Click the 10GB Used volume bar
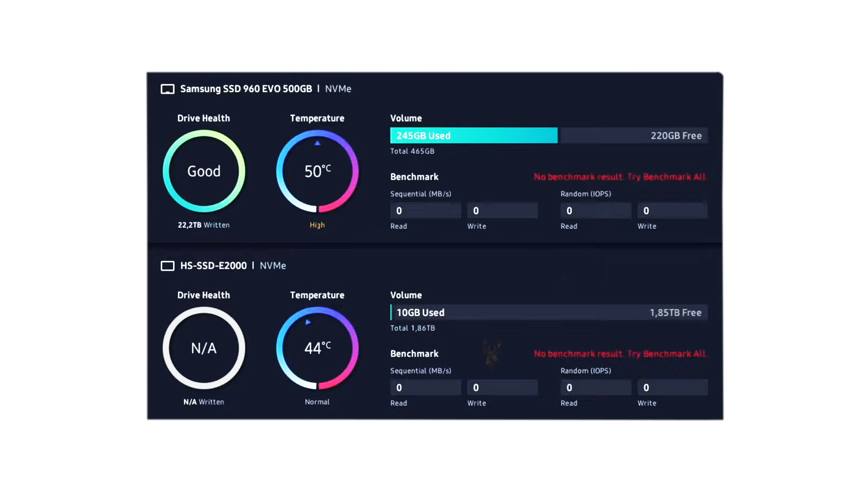The height and width of the screenshot is (488, 868). [x=549, y=312]
